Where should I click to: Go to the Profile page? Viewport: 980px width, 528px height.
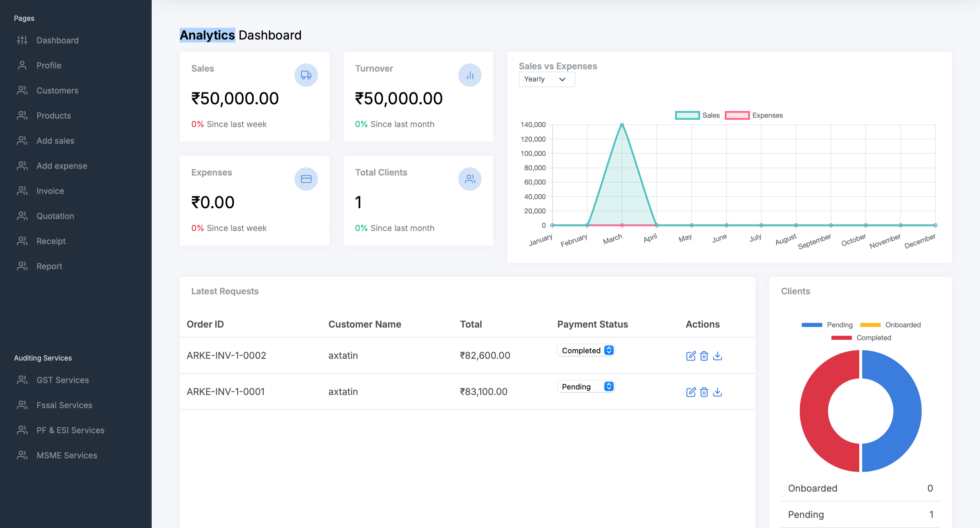click(x=49, y=65)
